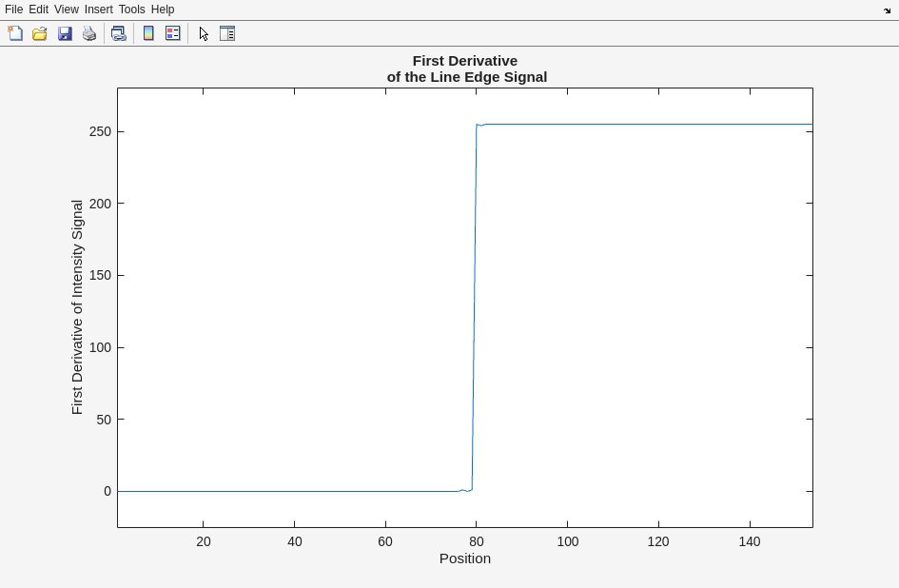The width and height of the screenshot is (899, 588).
Task: Click the blue plotted line at its upper plateau
Action: 647,125
